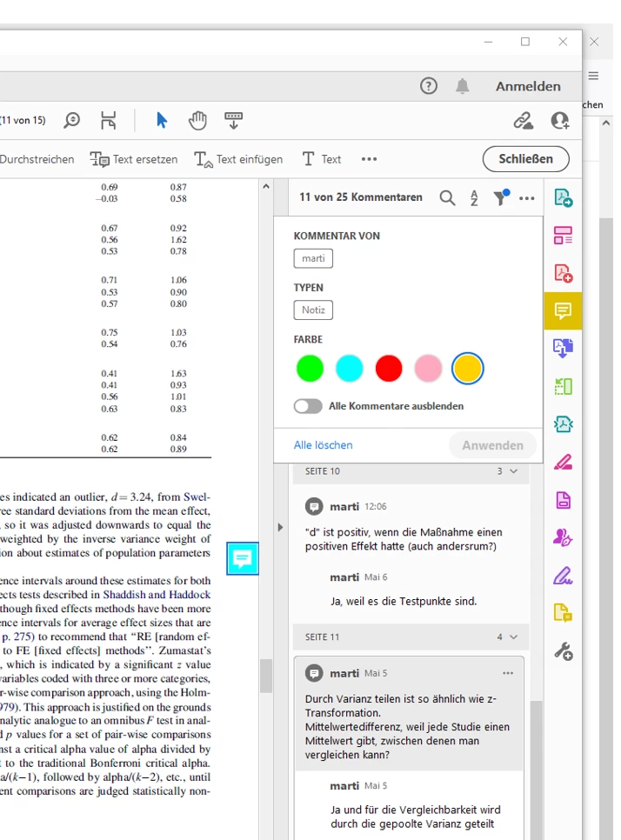Choose the pink color filter
Image resolution: width=621 pixels, height=840 pixels.
click(x=428, y=369)
